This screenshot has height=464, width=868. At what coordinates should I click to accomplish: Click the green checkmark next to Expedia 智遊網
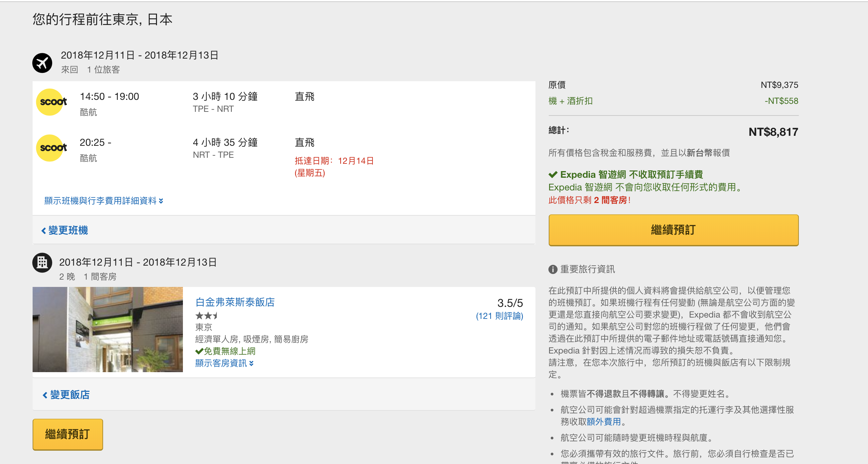[553, 174]
